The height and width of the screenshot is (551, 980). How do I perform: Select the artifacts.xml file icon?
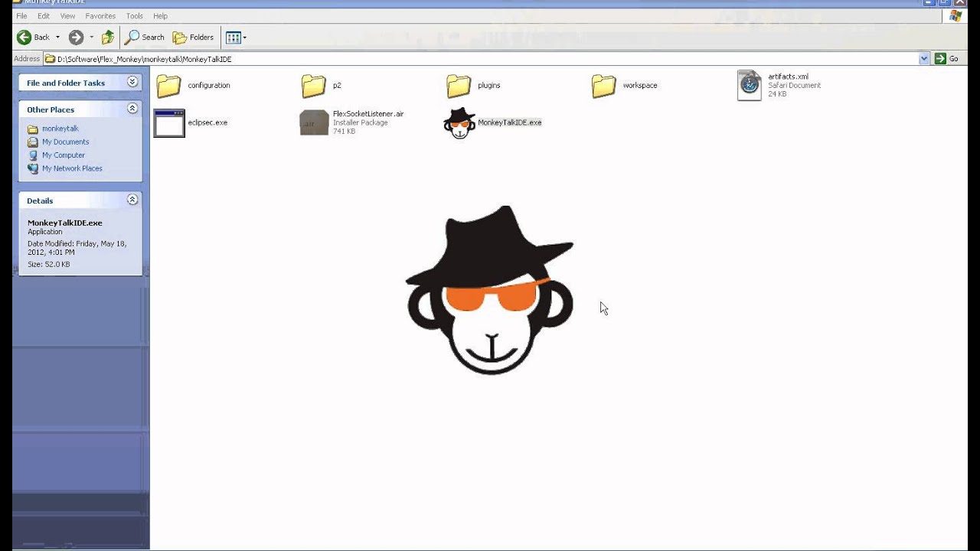tap(750, 86)
